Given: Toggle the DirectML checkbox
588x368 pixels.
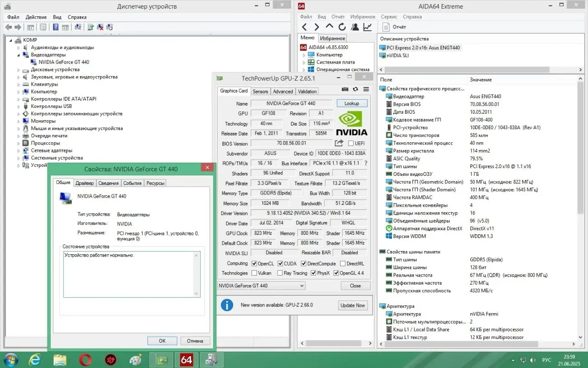Looking at the screenshot, I should (x=343, y=264).
